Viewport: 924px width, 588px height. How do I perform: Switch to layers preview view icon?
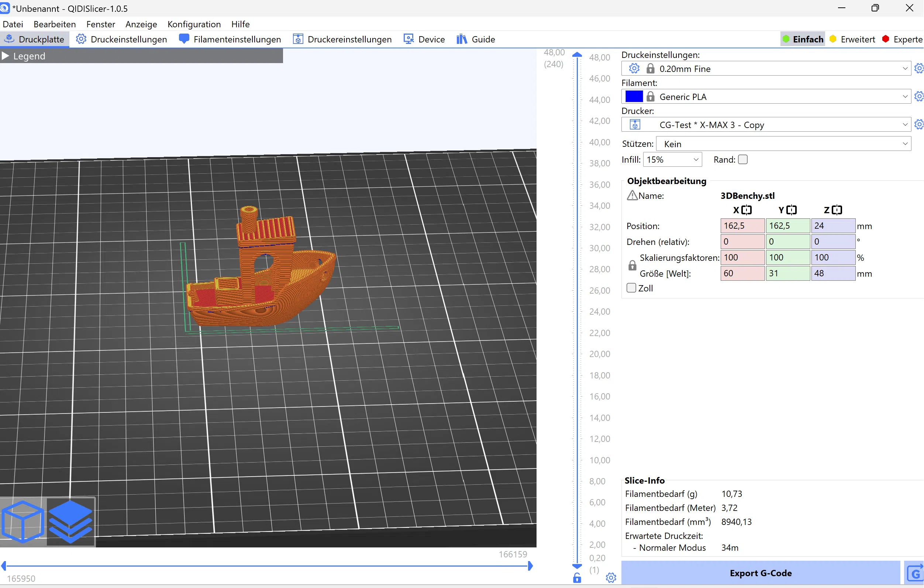(x=70, y=522)
